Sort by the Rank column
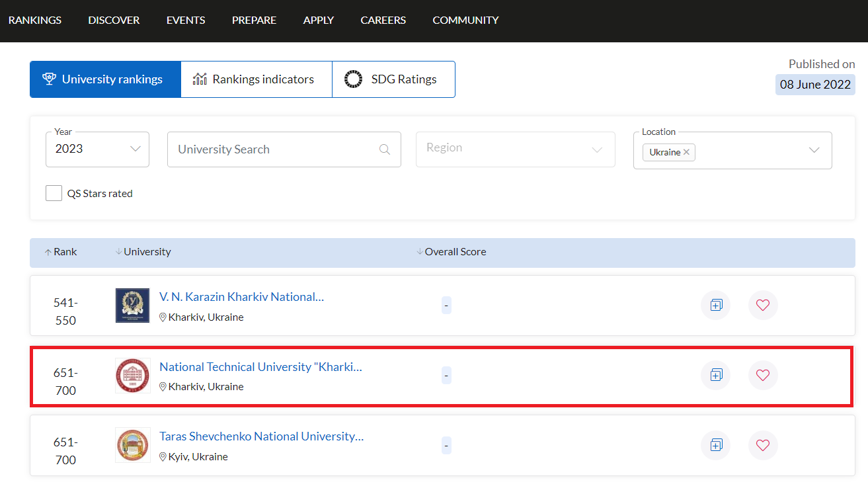 click(x=61, y=252)
